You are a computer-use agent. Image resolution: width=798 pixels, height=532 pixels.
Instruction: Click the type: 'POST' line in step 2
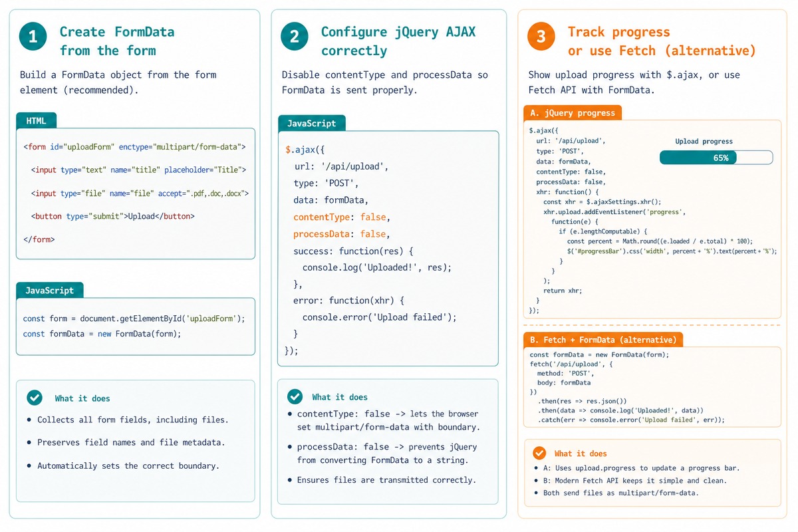click(x=327, y=183)
